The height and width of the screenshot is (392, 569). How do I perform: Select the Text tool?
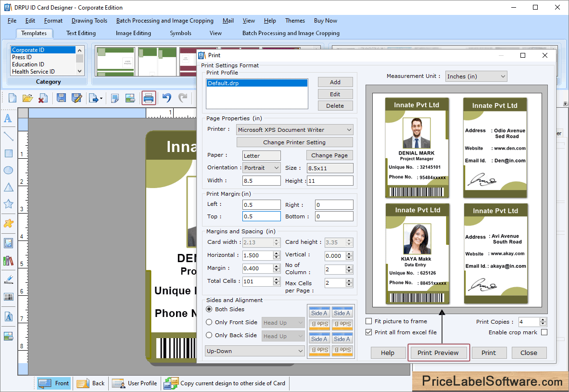pos(8,118)
